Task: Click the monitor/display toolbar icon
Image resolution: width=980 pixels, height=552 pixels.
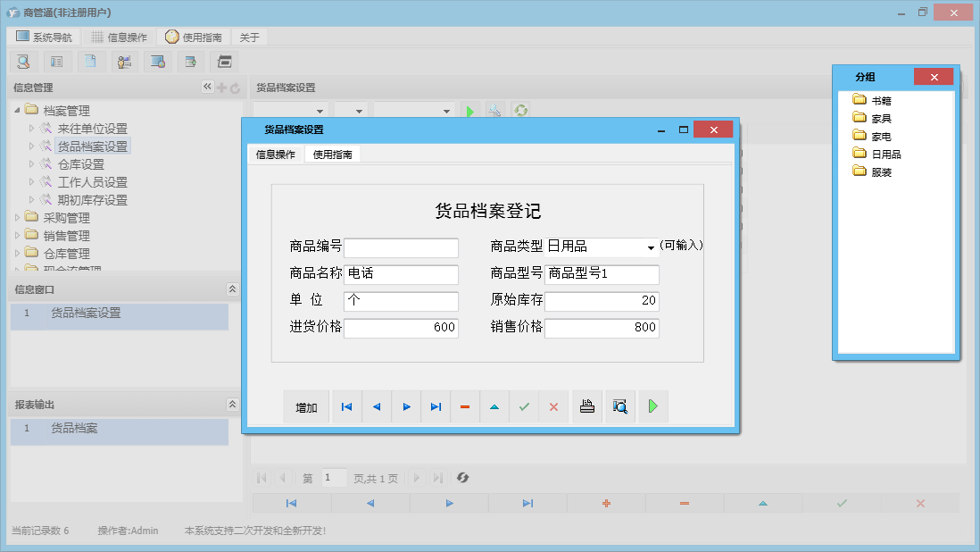Action: click(x=158, y=61)
